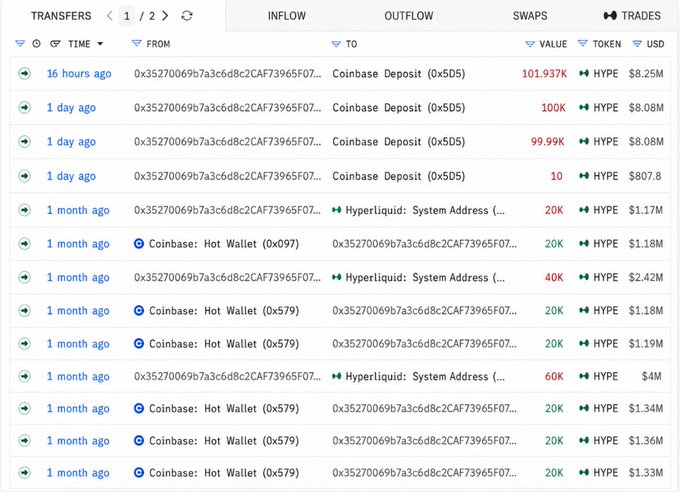Image resolution: width=680 pixels, height=493 pixels.
Task: Click the link icon beside TIME
Action: tap(55, 43)
